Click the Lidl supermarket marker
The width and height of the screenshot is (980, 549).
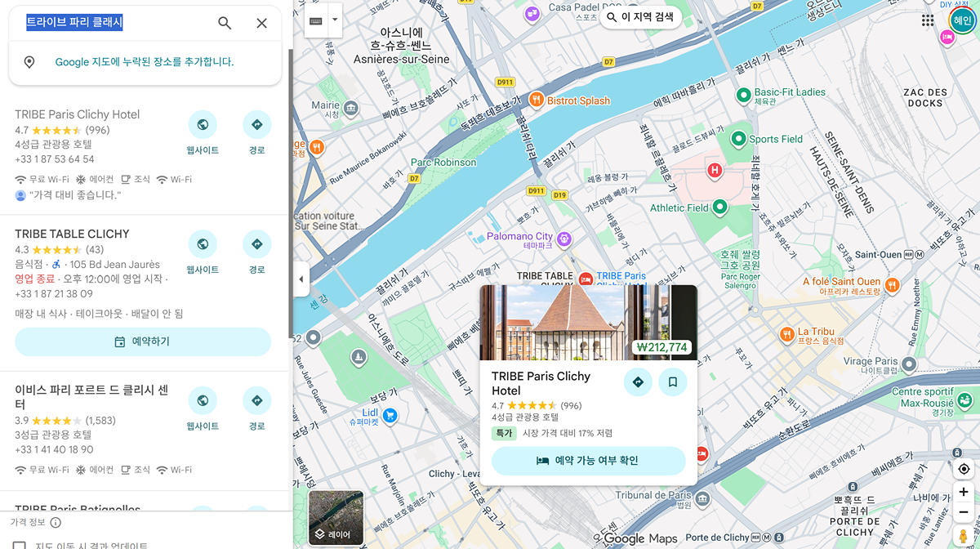tap(390, 415)
